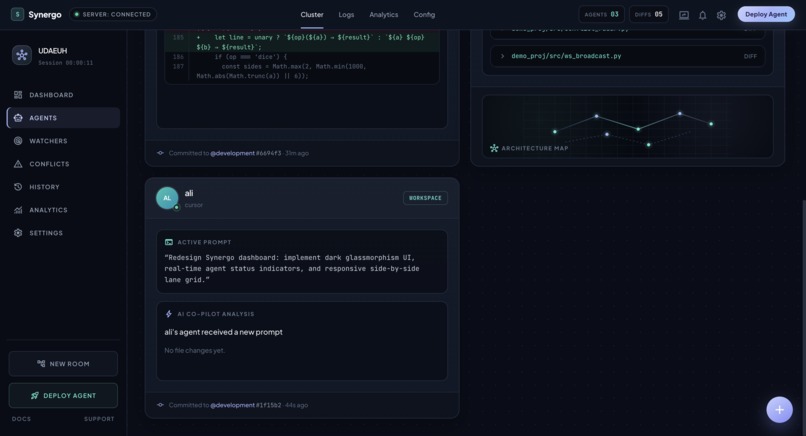Image resolution: width=806 pixels, height=436 pixels.
Task: Open the Dashboard sidebar item
Action: [63, 95]
